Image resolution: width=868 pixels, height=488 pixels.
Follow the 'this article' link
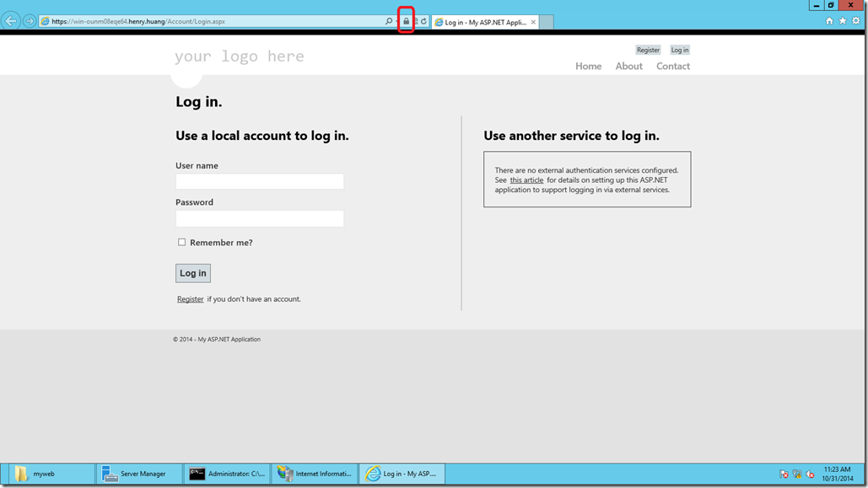(526, 180)
